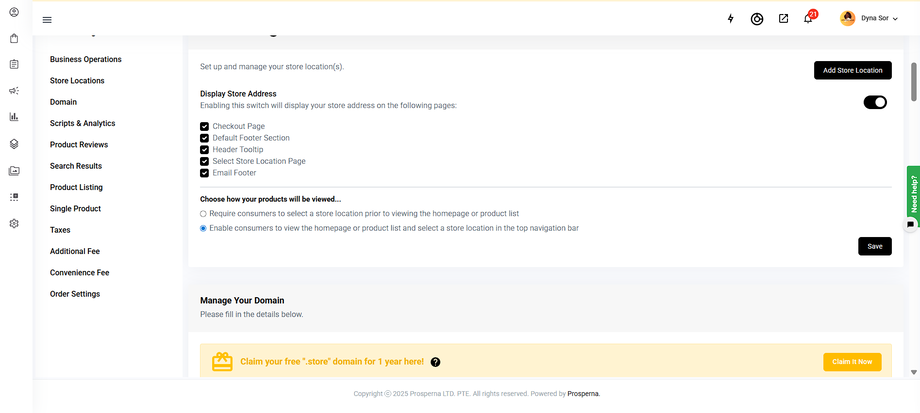Click the external link icon in header

pyautogui.click(x=783, y=18)
